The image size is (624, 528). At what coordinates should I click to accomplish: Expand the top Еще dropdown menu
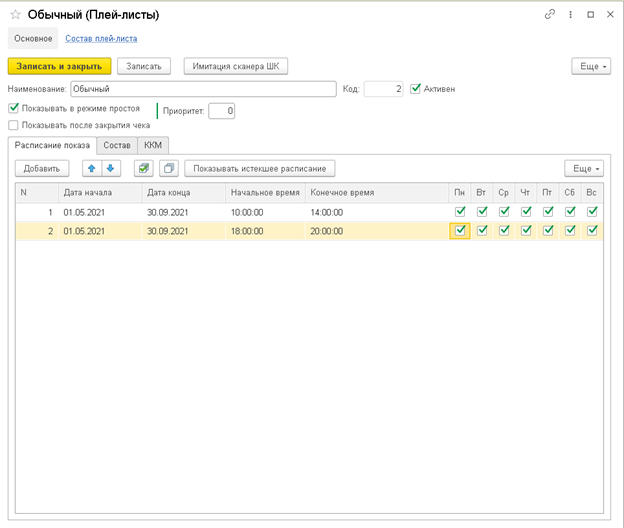[x=590, y=66]
